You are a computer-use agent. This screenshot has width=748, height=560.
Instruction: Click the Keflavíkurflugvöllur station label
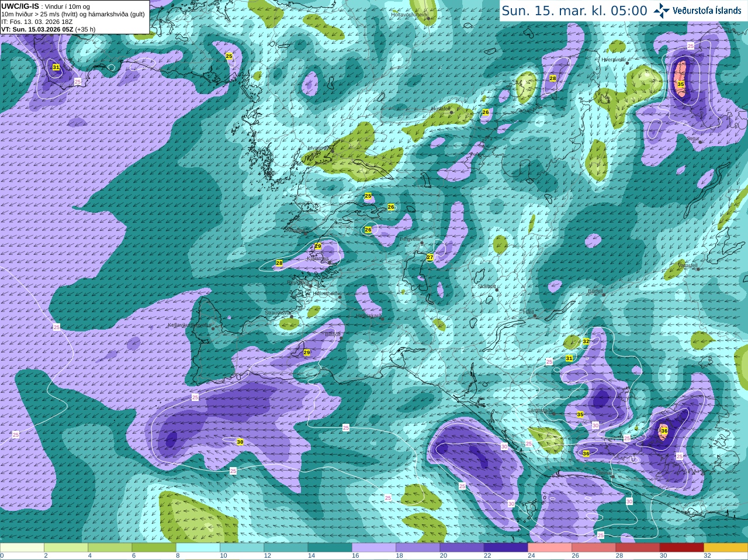click(x=189, y=325)
